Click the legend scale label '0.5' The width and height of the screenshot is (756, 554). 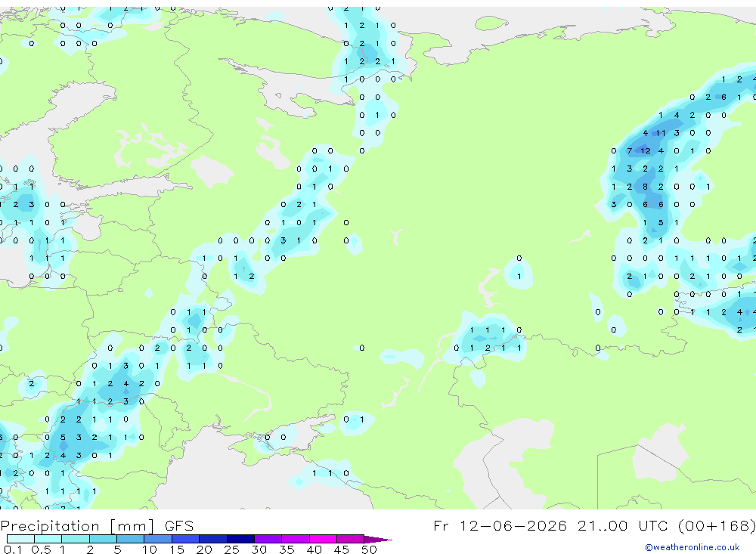pyautogui.click(x=41, y=549)
